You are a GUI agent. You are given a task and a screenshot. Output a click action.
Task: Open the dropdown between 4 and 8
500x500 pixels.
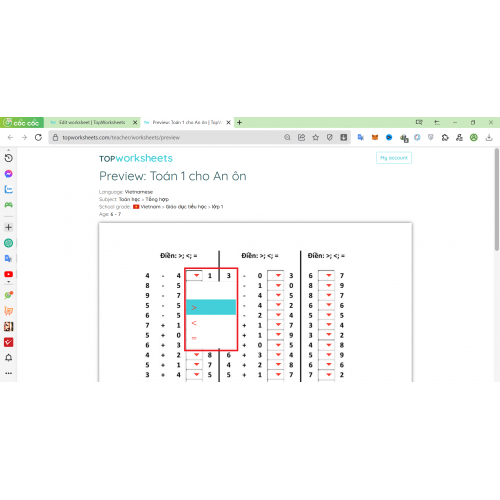pyautogui.click(x=326, y=345)
